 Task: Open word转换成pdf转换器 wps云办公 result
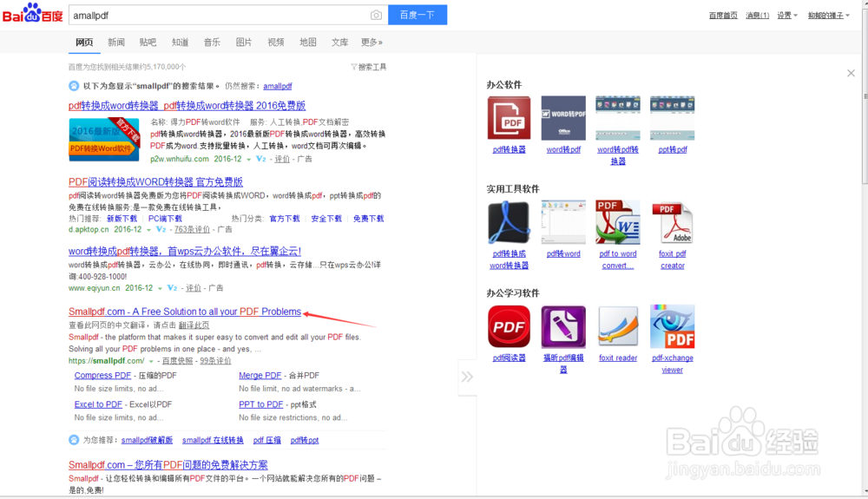[x=185, y=251]
